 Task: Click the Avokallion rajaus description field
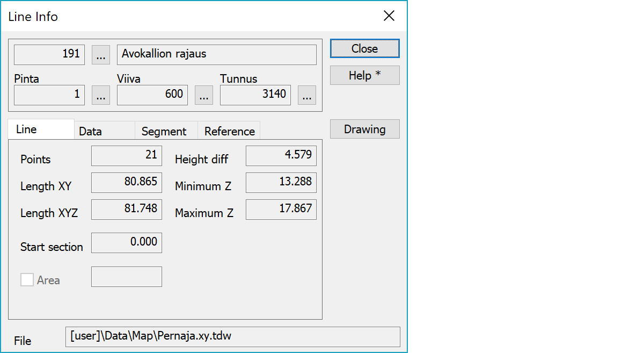tap(216, 55)
